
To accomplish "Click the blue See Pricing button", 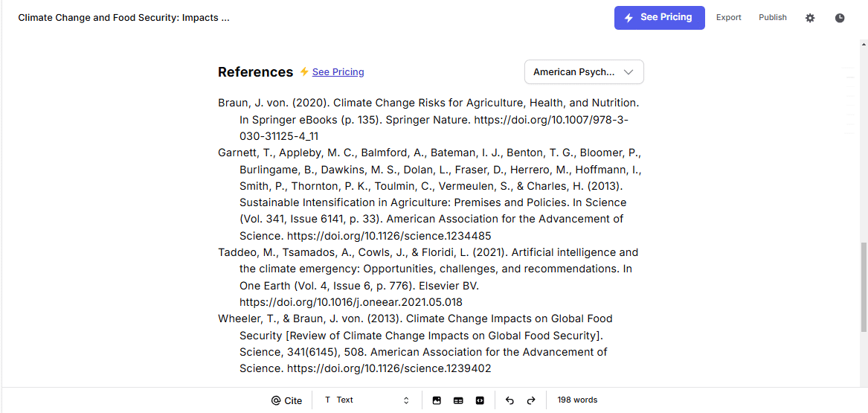I will pyautogui.click(x=659, y=18).
